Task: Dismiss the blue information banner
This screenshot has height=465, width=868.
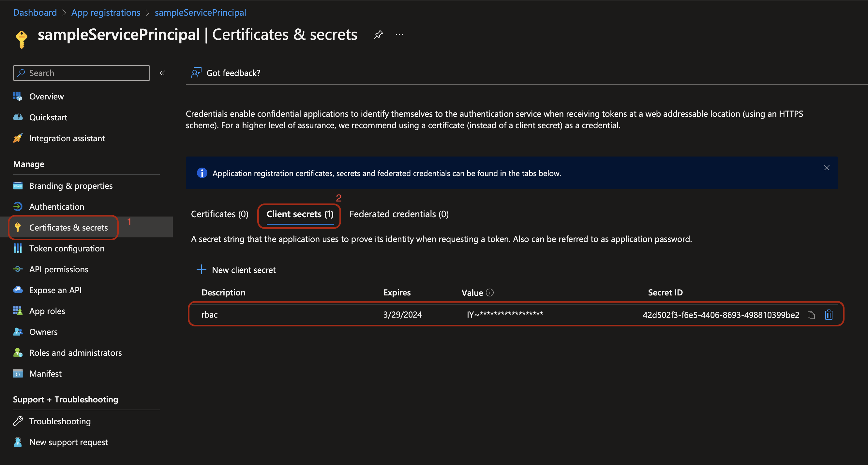Action: click(827, 168)
